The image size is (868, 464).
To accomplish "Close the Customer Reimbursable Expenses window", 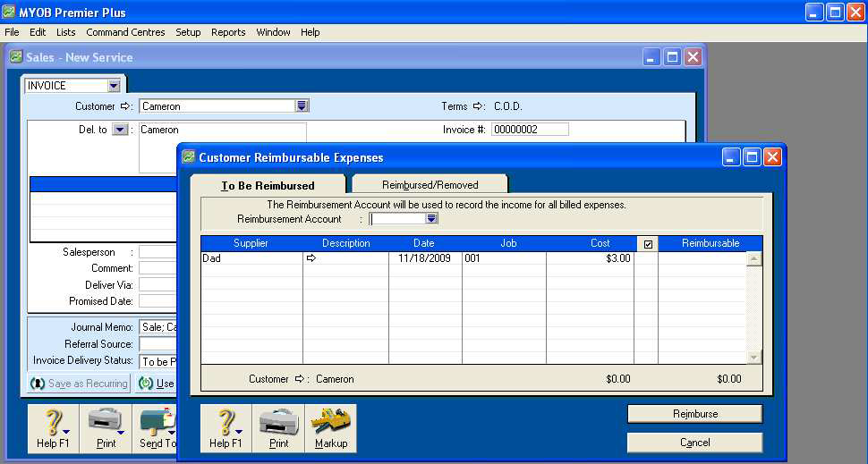I will (772, 157).
